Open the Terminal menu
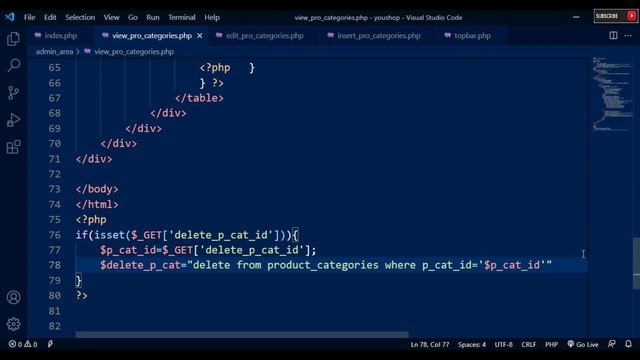 click(x=182, y=17)
